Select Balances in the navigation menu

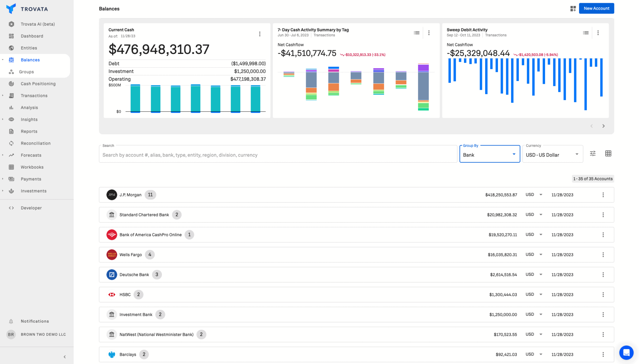click(30, 60)
